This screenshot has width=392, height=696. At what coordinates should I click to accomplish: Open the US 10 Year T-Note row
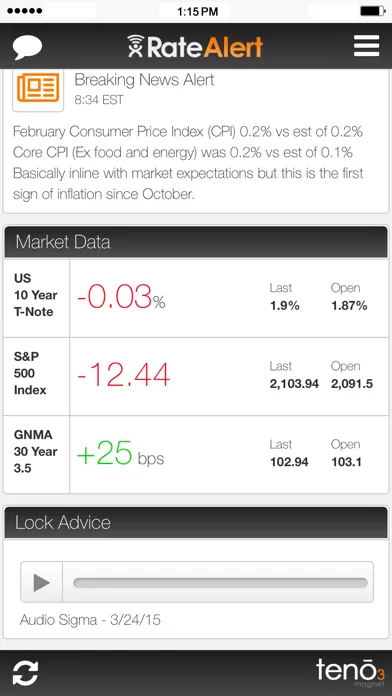click(196, 298)
